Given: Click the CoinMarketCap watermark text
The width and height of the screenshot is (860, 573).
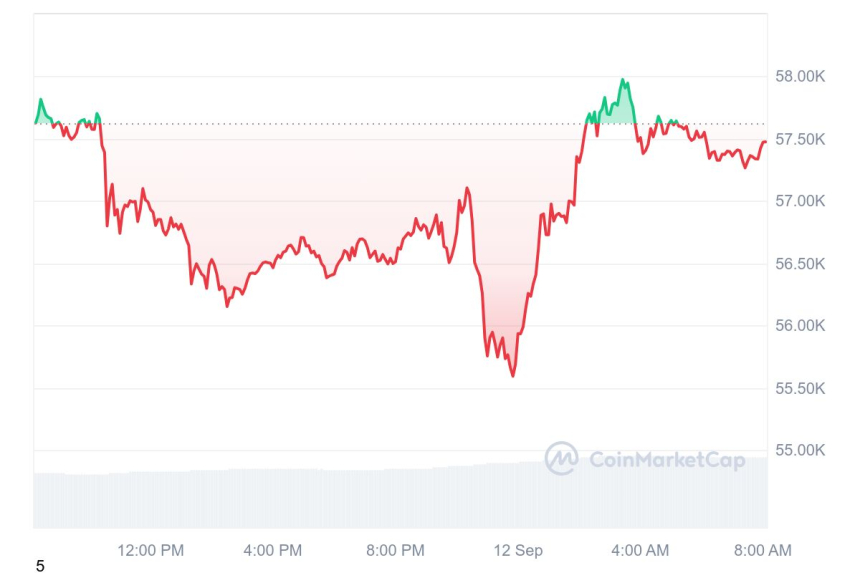Looking at the screenshot, I should 667,459.
